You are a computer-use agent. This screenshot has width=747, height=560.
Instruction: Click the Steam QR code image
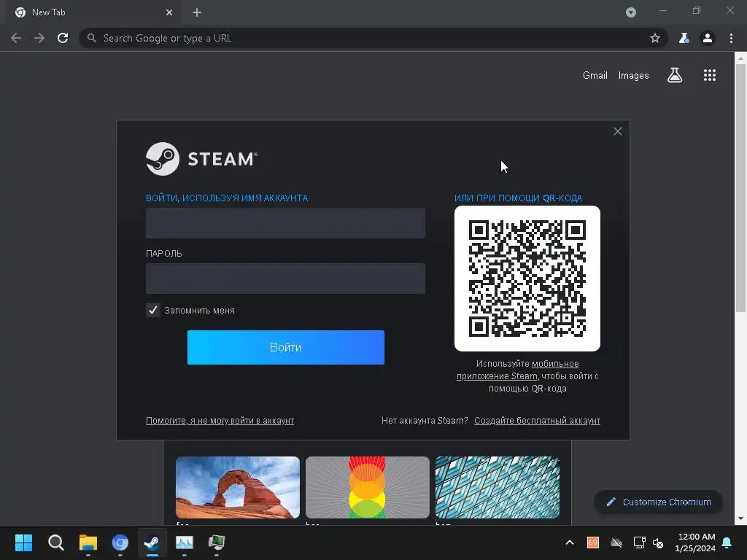(527, 279)
